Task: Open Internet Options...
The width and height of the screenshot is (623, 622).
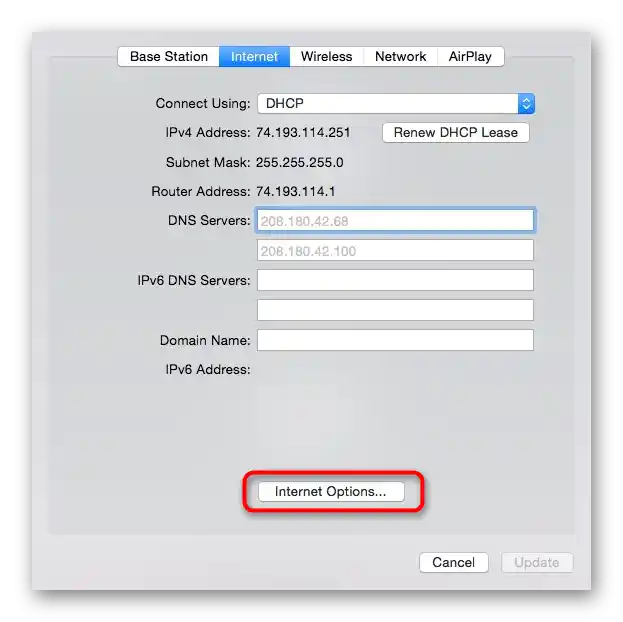Action: [x=331, y=492]
